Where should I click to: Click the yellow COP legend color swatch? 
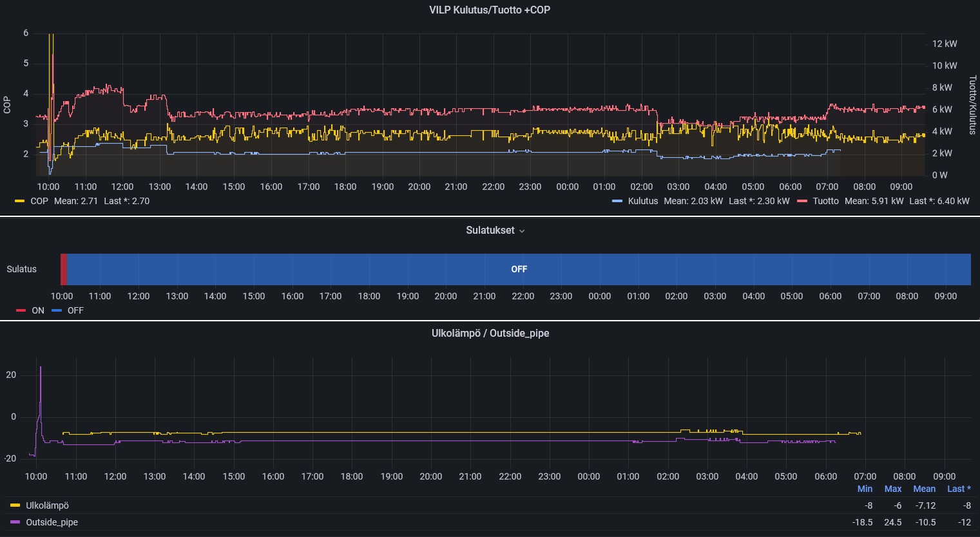pyautogui.click(x=20, y=201)
